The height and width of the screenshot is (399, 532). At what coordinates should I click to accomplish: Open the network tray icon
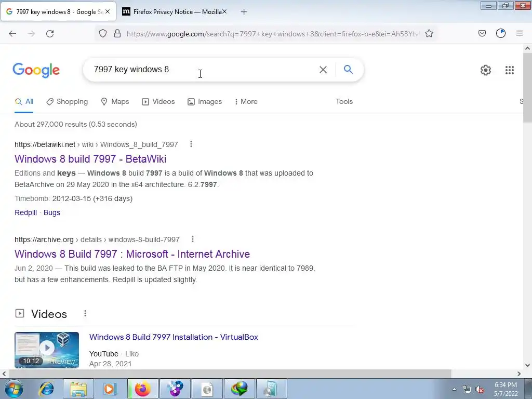(467, 390)
